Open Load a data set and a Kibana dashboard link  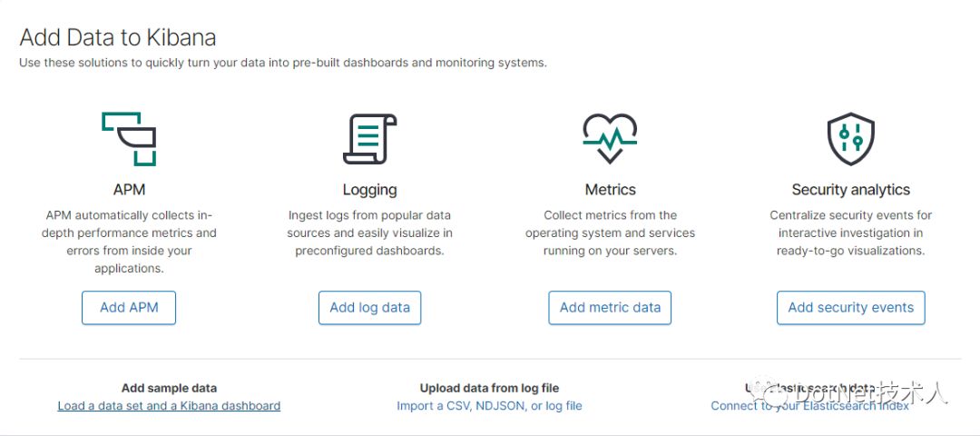169,406
